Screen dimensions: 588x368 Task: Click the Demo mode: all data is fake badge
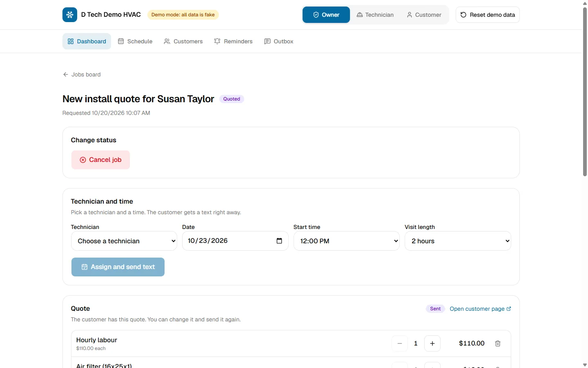click(183, 15)
